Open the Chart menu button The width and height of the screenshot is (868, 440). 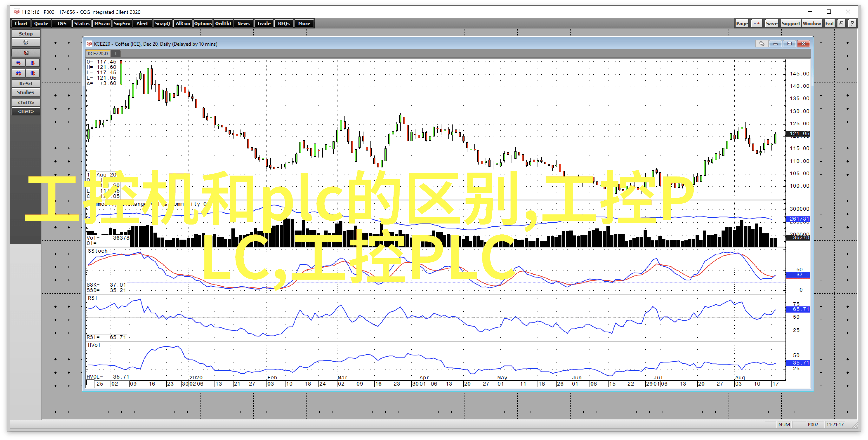click(x=21, y=23)
